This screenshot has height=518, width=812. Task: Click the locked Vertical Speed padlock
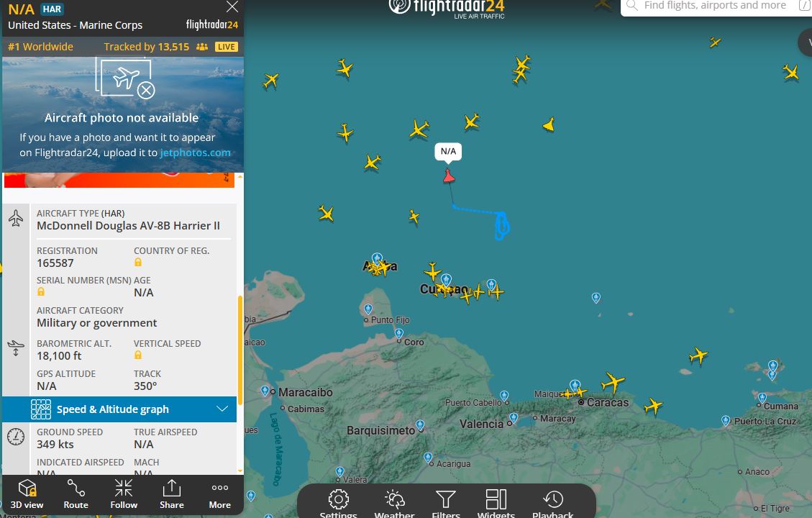[x=138, y=355]
